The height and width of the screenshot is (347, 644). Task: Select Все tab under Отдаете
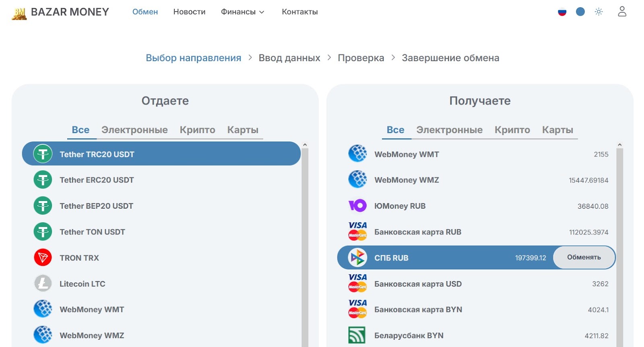click(x=80, y=130)
